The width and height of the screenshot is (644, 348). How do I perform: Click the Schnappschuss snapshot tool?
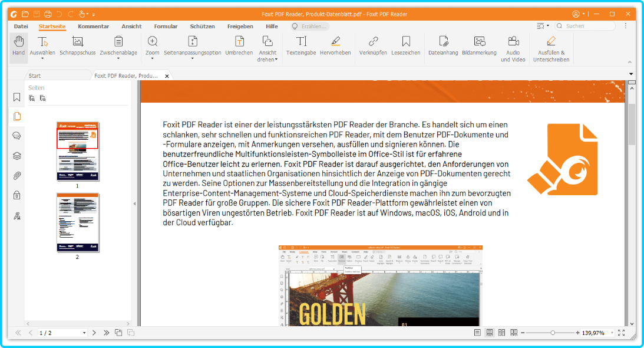pyautogui.click(x=78, y=46)
